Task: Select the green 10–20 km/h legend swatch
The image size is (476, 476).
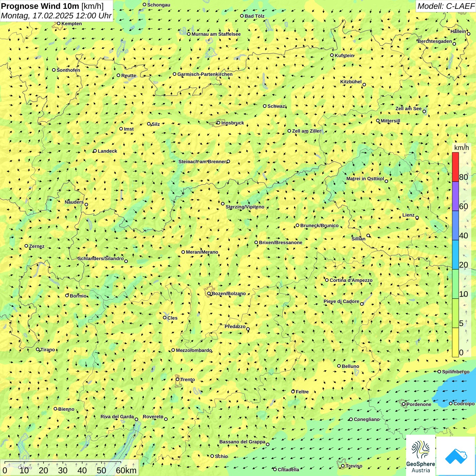Action: pyautogui.click(x=455, y=284)
